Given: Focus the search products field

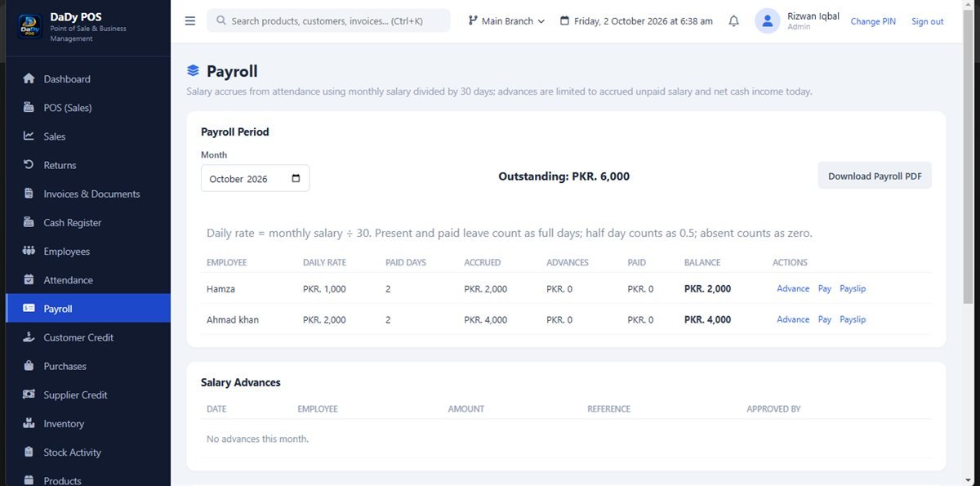Looking at the screenshot, I should (328, 20).
